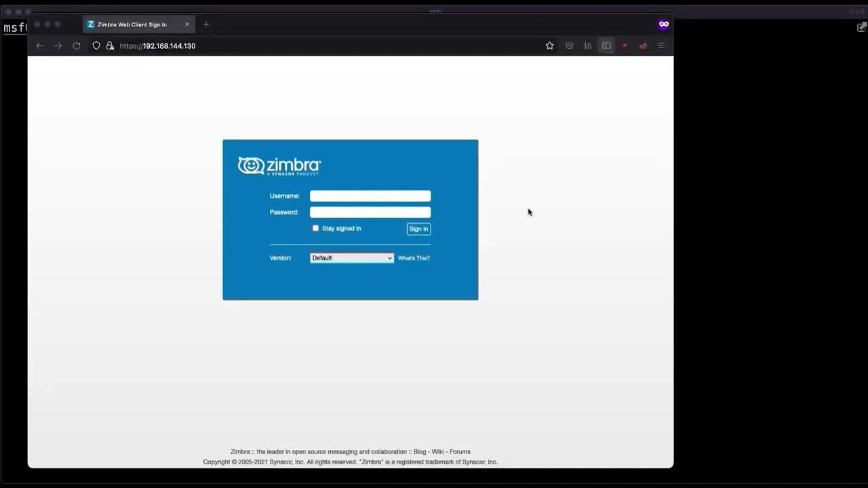Open the Blog link in footer
868x488 pixels.
tap(420, 452)
